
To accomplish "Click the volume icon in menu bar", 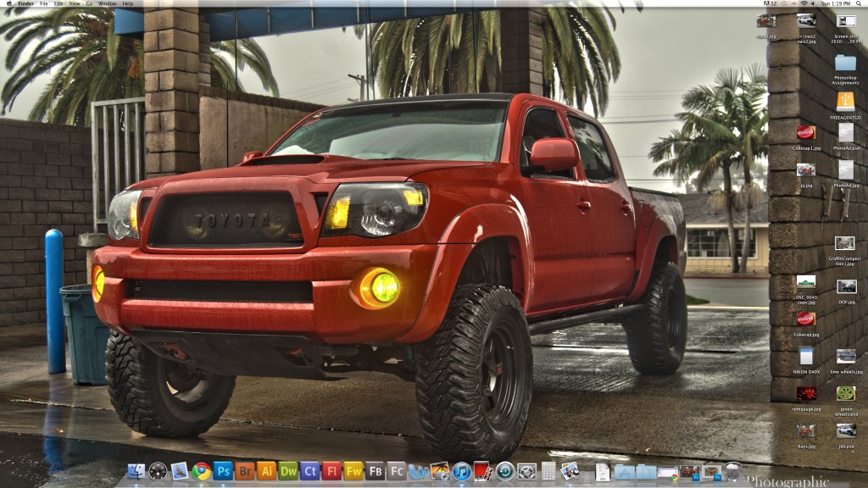I will point(813,3).
